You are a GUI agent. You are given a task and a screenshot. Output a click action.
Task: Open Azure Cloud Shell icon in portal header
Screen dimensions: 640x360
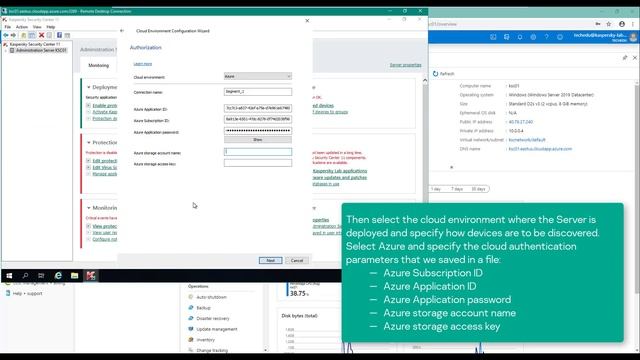(493, 37)
